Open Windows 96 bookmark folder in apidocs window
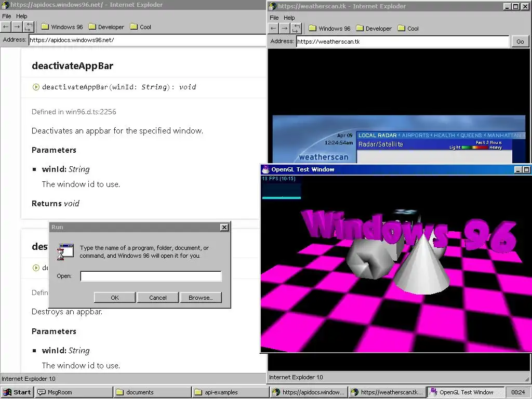This screenshot has width=532, height=399. [x=62, y=27]
